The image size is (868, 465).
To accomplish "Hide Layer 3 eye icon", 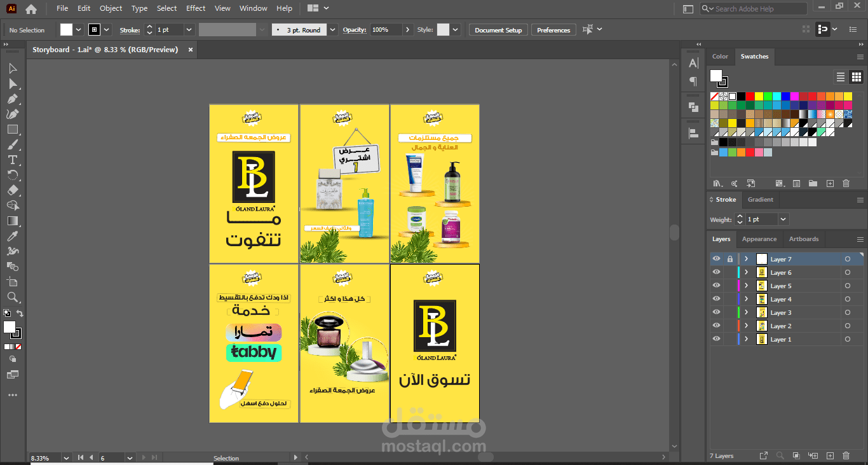I will point(716,312).
